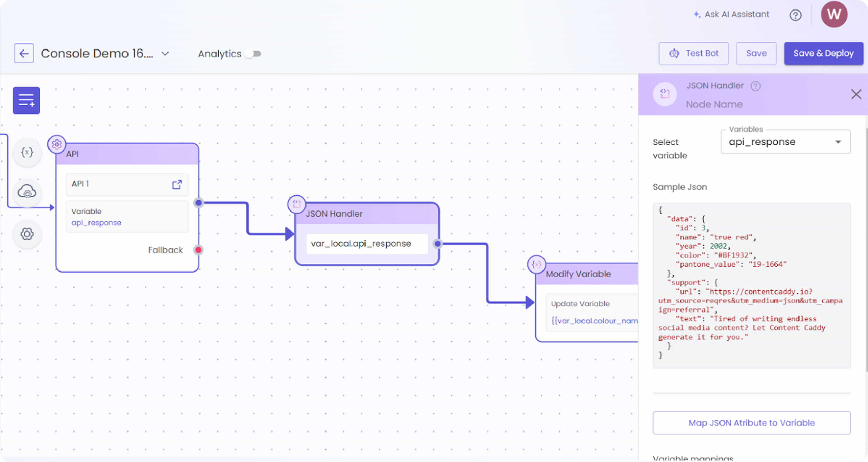Open the cloud integrations sidebar icon
Image resolution: width=868 pixels, height=462 pixels.
[27, 193]
